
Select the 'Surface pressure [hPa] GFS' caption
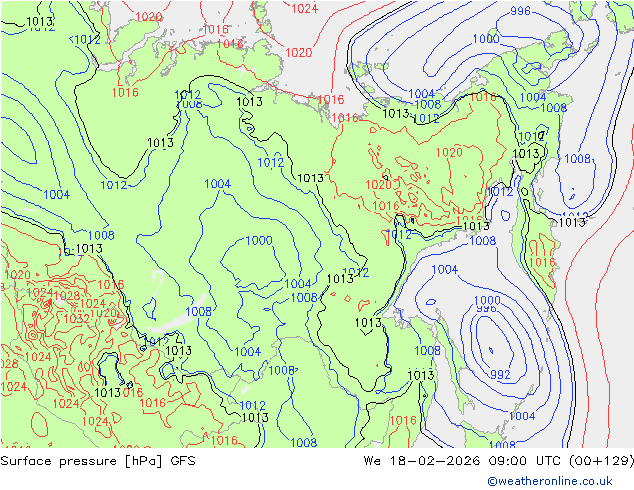[98, 461]
